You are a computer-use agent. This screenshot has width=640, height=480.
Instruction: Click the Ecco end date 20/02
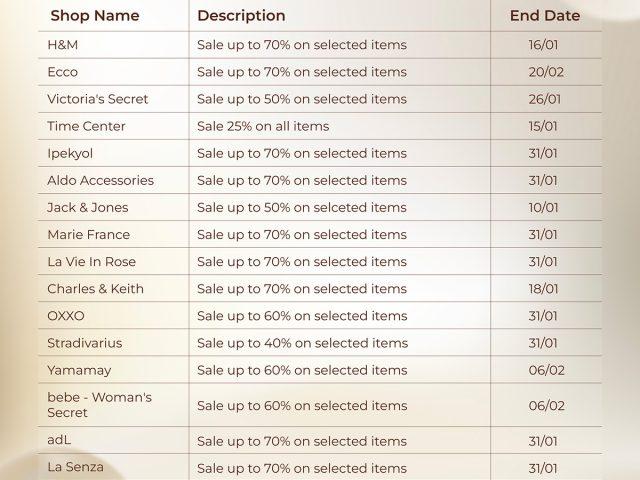[x=544, y=72]
